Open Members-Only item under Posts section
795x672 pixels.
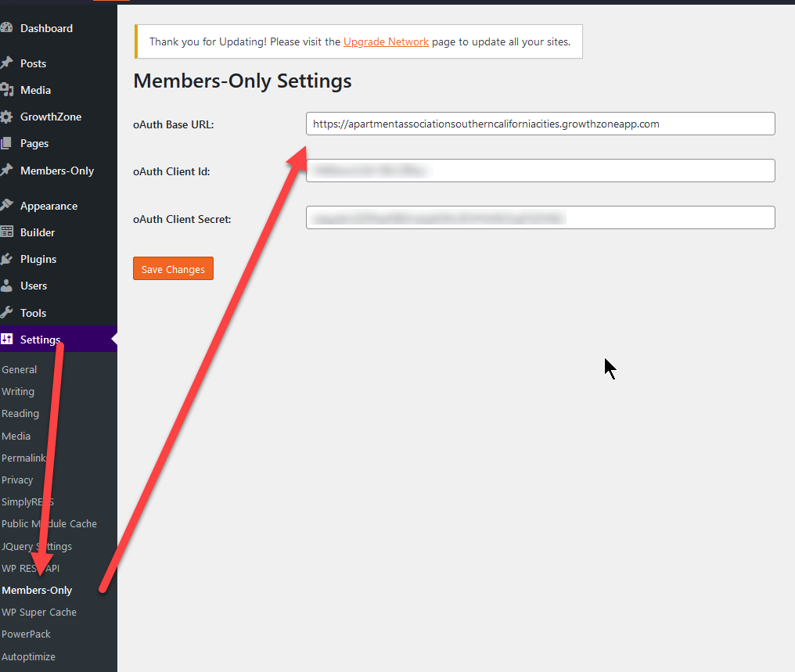point(56,171)
